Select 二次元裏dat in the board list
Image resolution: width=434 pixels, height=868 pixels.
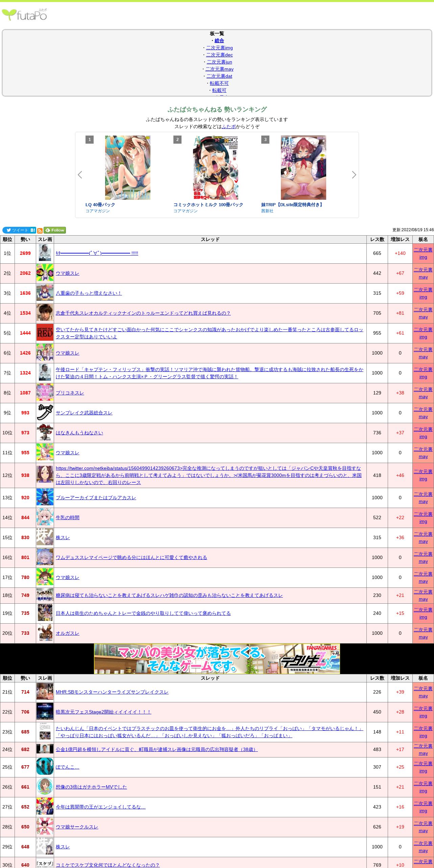[219, 76]
